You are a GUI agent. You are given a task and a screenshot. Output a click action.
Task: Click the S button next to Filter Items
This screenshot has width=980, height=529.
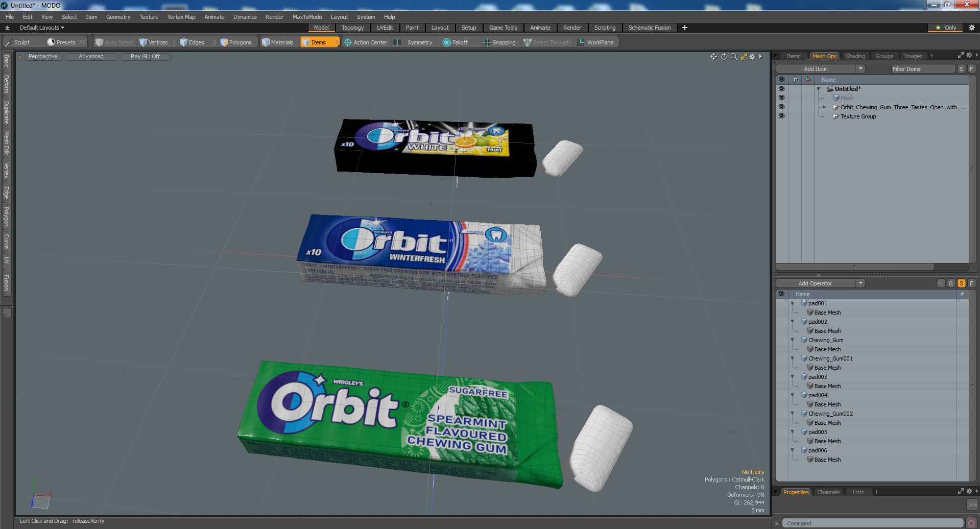pos(961,69)
